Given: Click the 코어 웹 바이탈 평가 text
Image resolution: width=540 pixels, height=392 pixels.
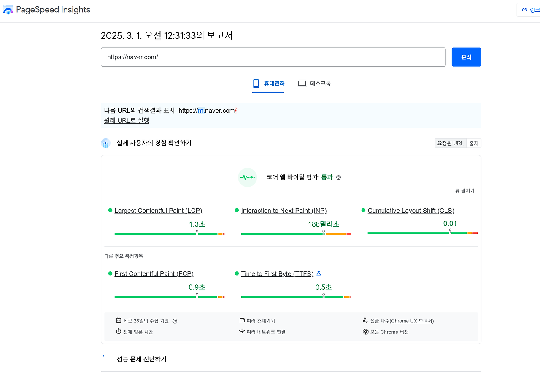Looking at the screenshot, I should click(x=293, y=177).
